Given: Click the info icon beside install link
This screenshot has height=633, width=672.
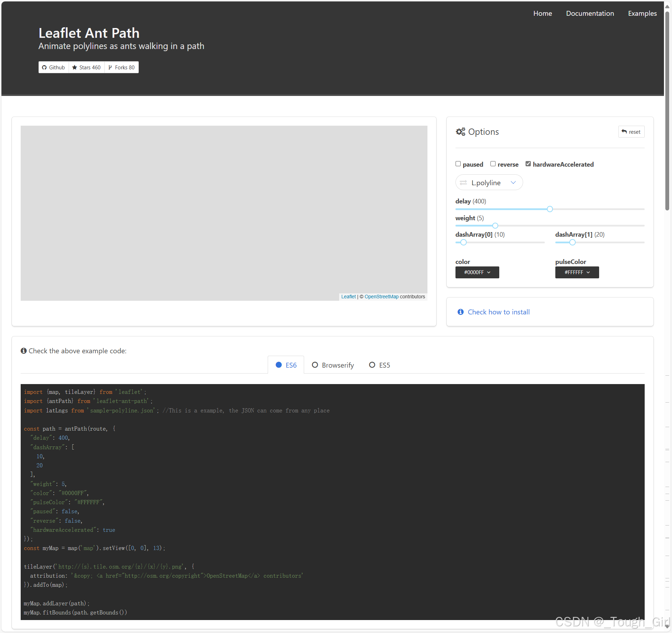Looking at the screenshot, I should [x=460, y=312].
